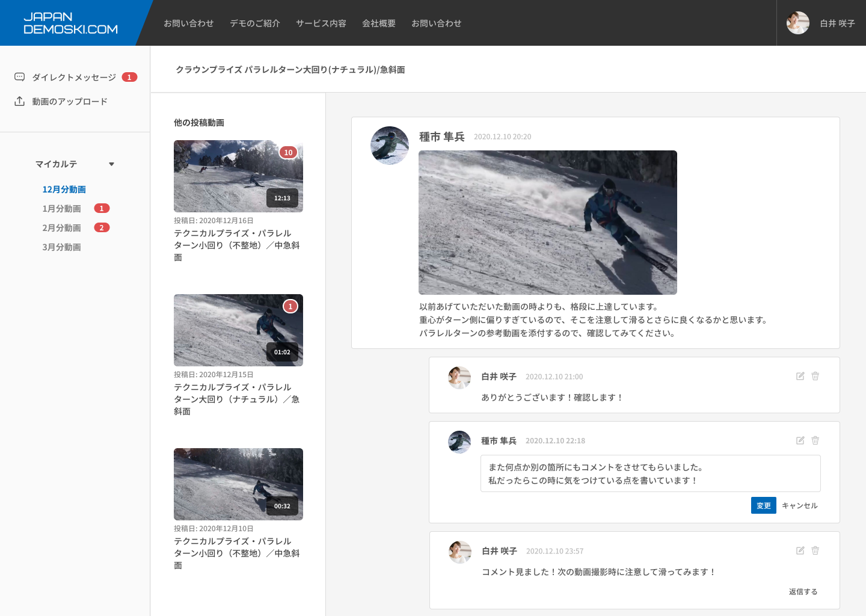Play the large skier video in 種市 隼兵's post
Viewport: 866px width, 616px height.
547,223
